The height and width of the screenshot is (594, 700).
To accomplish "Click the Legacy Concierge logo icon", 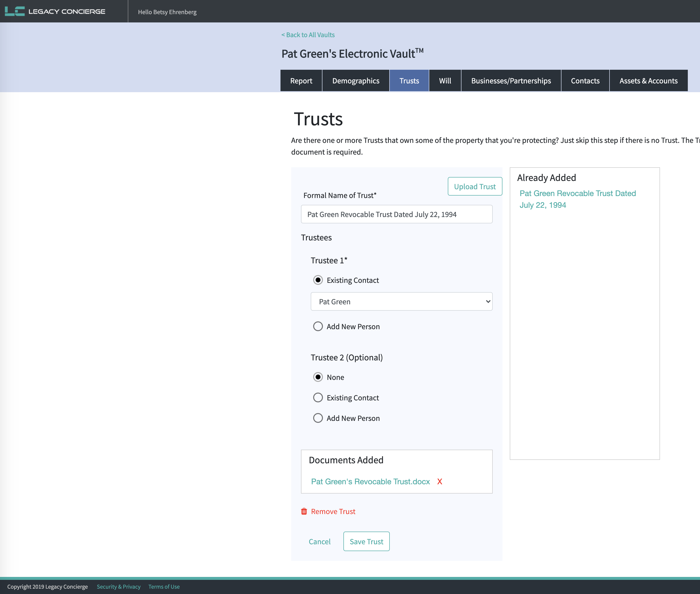I will [x=14, y=11].
